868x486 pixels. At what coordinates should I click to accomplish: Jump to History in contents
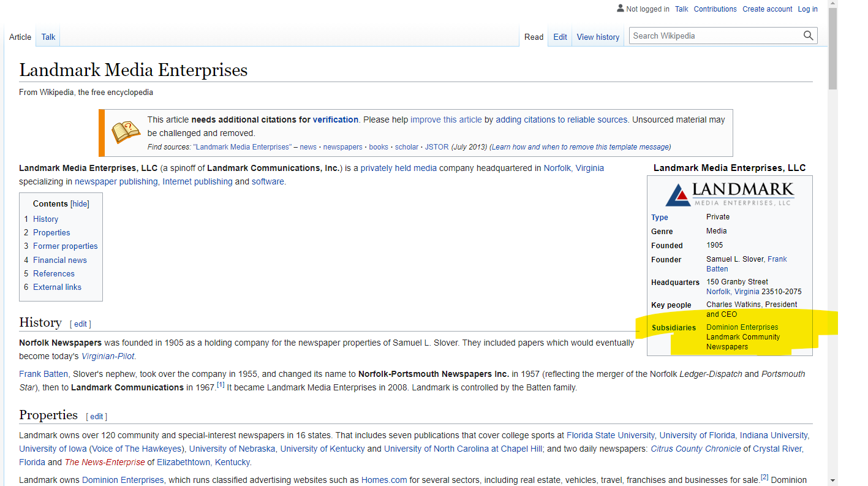pyautogui.click(x=45, y=219)
